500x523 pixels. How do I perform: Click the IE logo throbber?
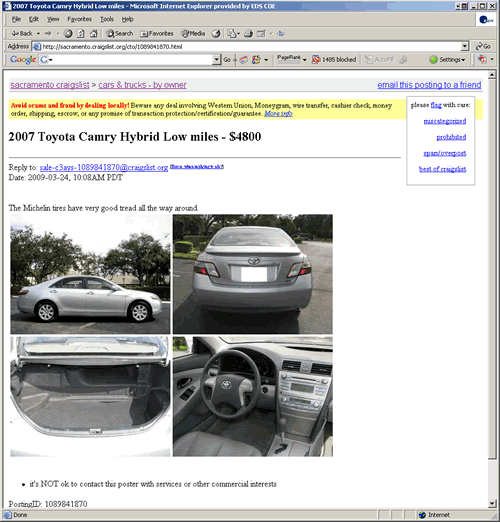coord(486,20)
